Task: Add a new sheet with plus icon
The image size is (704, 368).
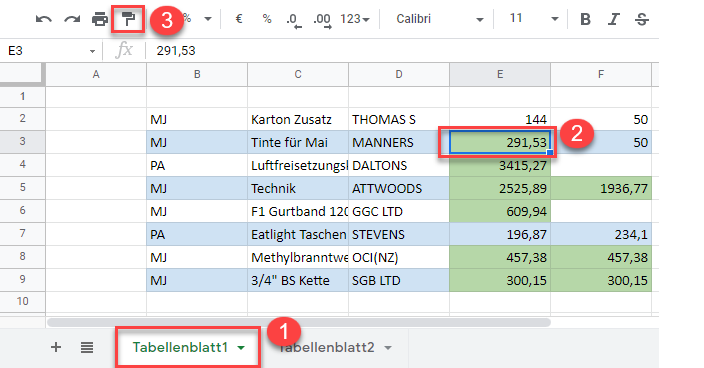Action: pos(56,347)
